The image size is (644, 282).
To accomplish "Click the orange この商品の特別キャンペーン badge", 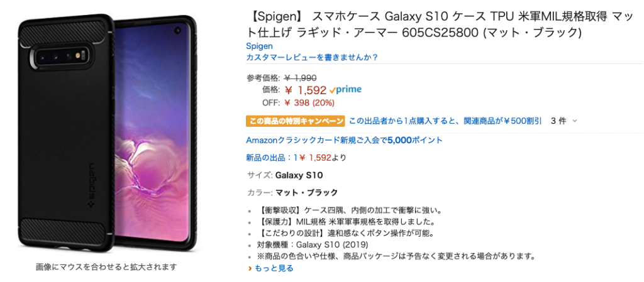I will click(x=296, y=121).
